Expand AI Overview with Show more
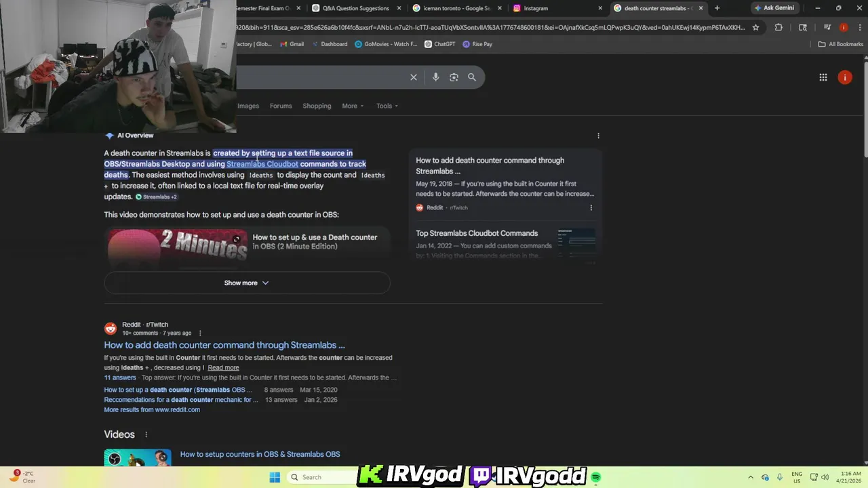This screenshot has width=868, height=488. click(247, 283)
